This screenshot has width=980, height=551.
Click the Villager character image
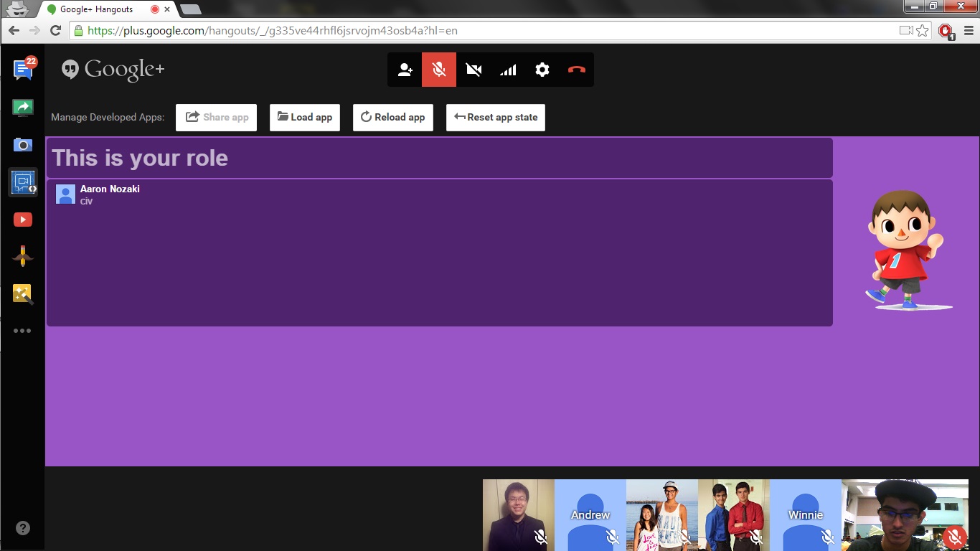(909, 250)
